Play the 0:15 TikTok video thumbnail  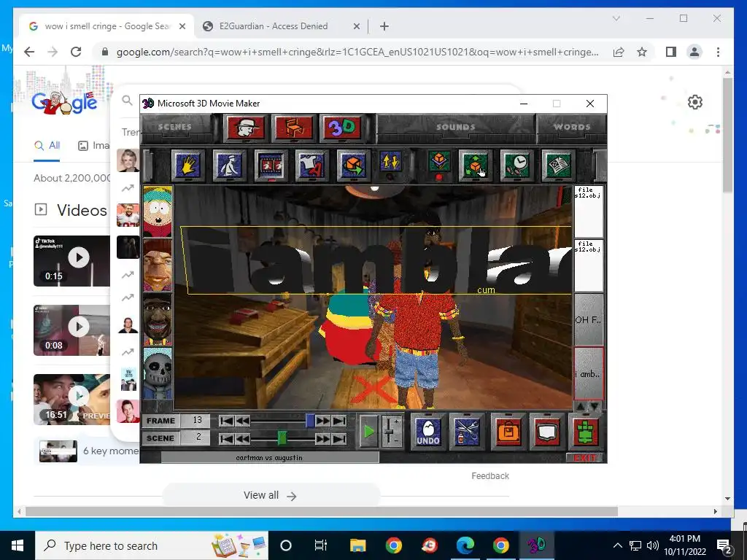pyautogui.click(x=72, y=260)
